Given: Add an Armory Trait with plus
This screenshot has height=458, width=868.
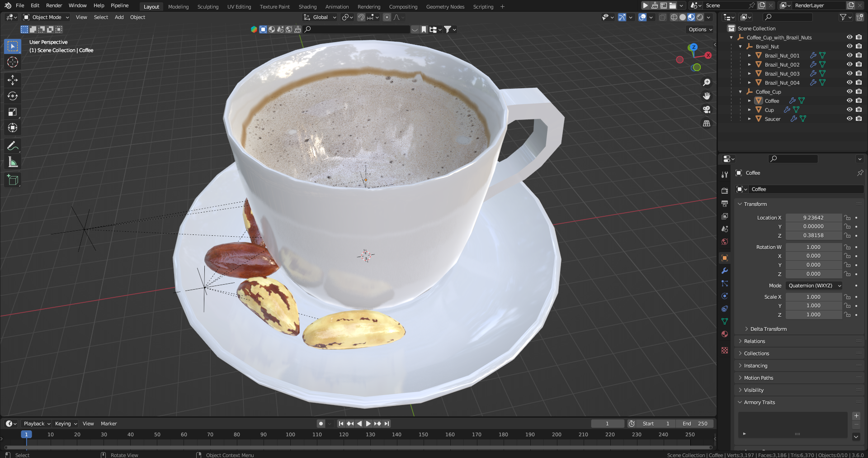Looking at the screenshot, I should pyautogui.click(x=856, y=416).
